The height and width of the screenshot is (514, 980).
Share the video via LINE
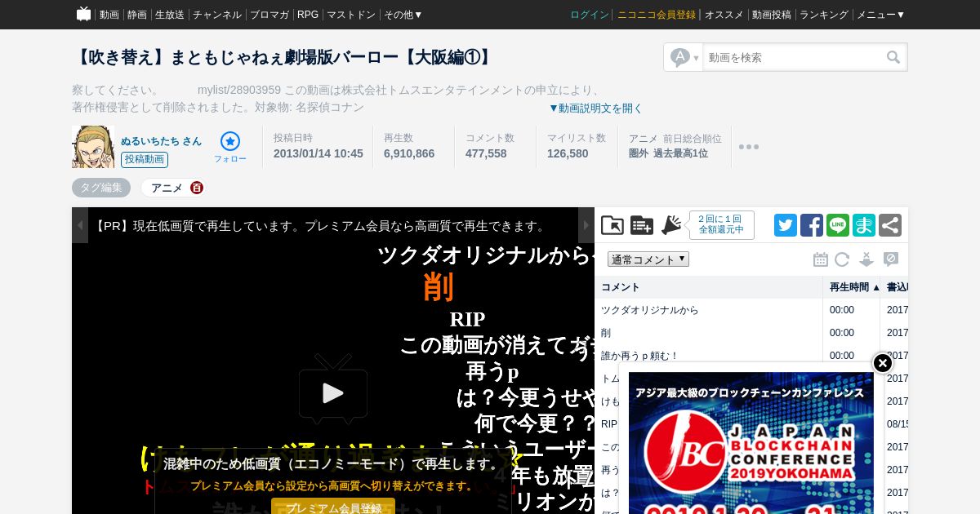838,225
